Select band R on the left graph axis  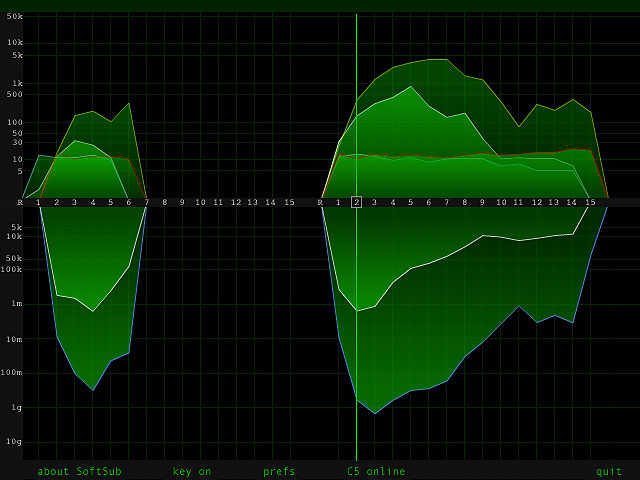pos(20,202)
